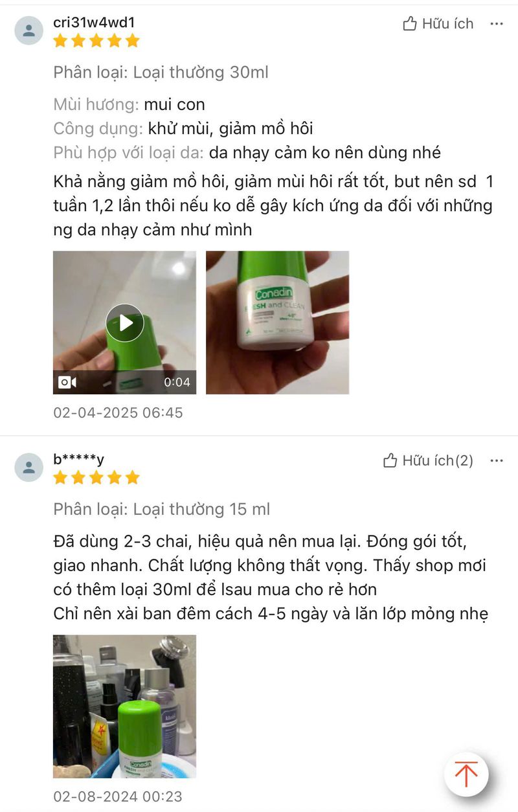Click the video camera icon on the thumbnail
The image size is (518, 812).
pos(67,382)
